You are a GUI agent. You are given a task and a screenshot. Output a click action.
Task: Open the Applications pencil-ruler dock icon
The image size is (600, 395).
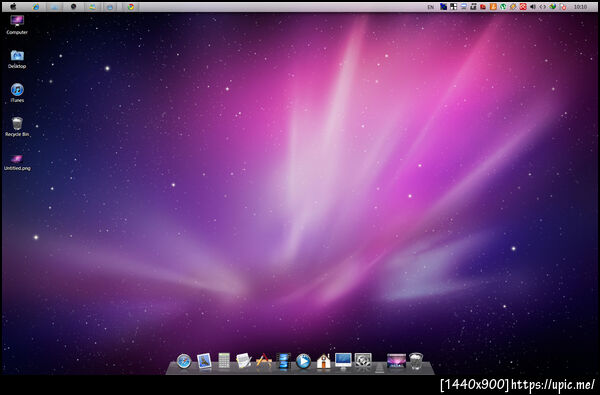[x=264, y=361]
